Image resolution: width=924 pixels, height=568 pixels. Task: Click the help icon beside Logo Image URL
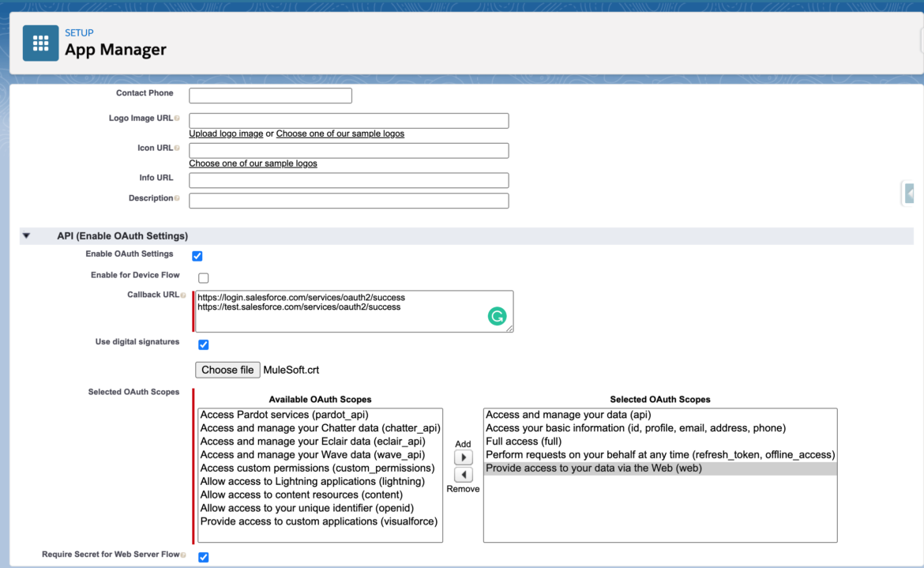[177, 118]
